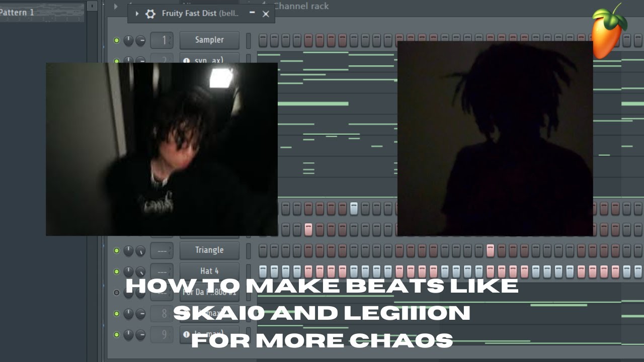This screenshot has height=362, width=644.
Task: Click the small play arrow above channel rack
Action: pyautogui.click(x=116, y=7)
